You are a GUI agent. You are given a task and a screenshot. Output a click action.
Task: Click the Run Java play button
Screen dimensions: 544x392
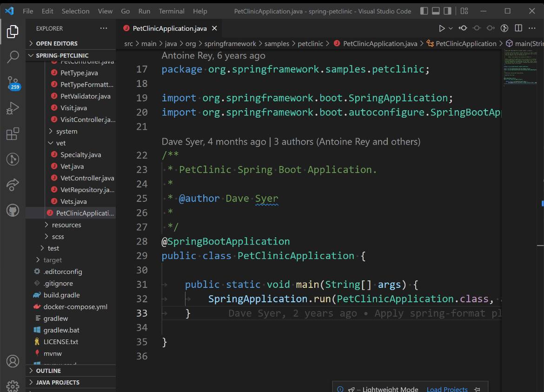(442, 28)
